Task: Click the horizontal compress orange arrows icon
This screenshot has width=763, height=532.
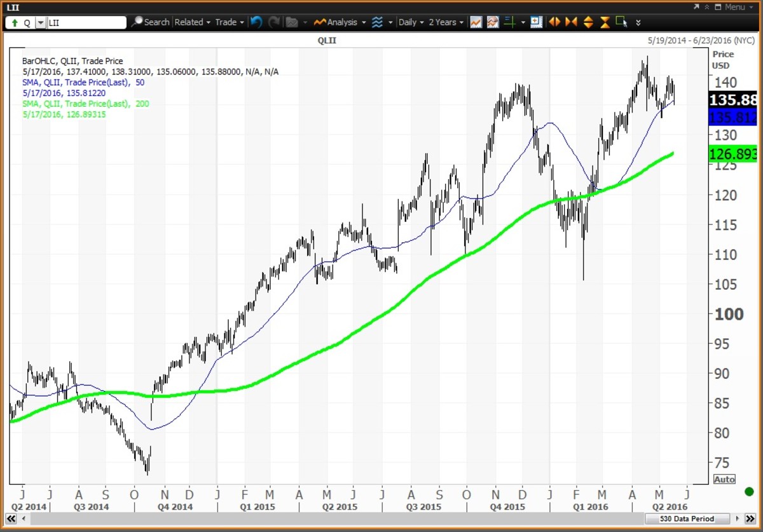Action: point(571,22)
